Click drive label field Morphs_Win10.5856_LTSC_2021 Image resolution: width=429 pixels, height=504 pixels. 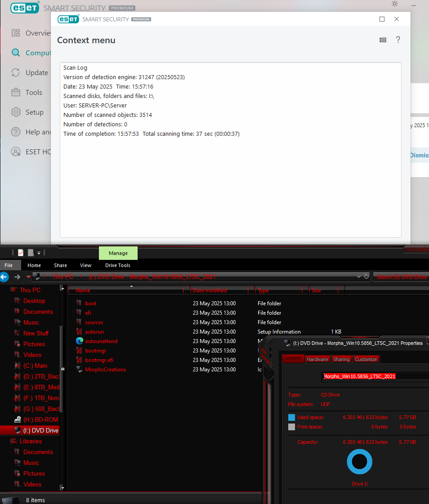(375, 376)
